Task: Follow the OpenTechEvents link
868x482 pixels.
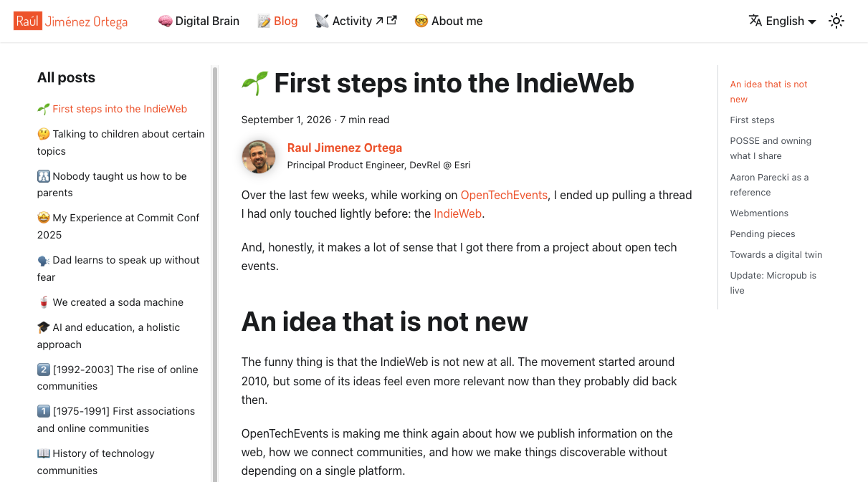Action: (504, 195)
